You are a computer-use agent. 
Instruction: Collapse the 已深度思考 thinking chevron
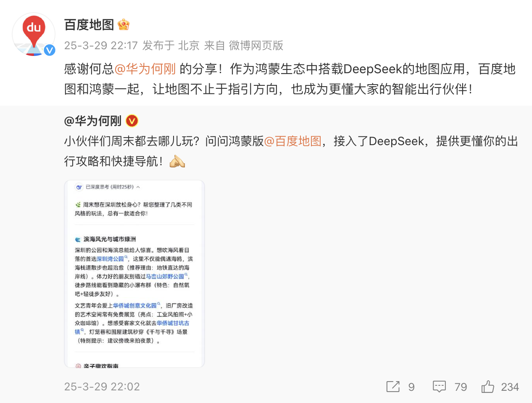[x=138, y=187]
